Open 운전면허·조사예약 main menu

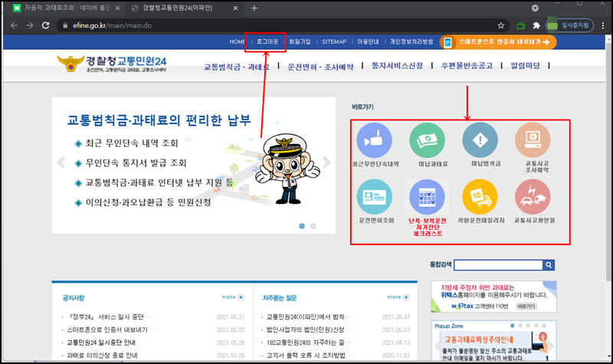pos(320,67)
